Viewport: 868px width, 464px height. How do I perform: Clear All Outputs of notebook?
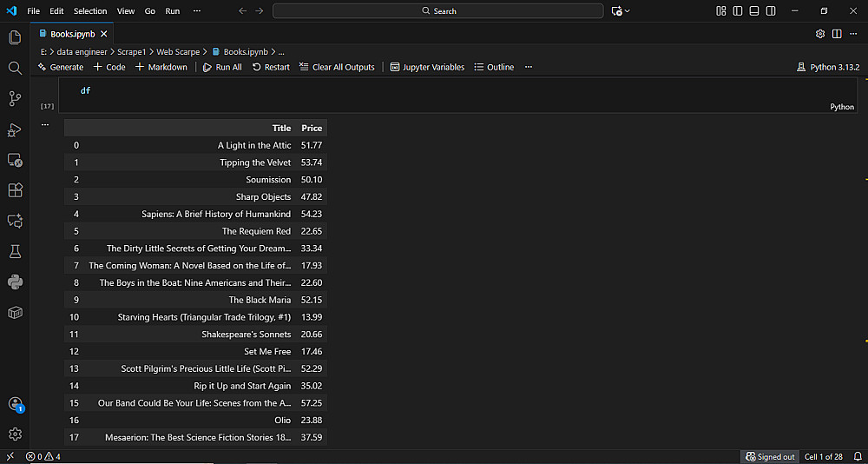pos(337,67)
